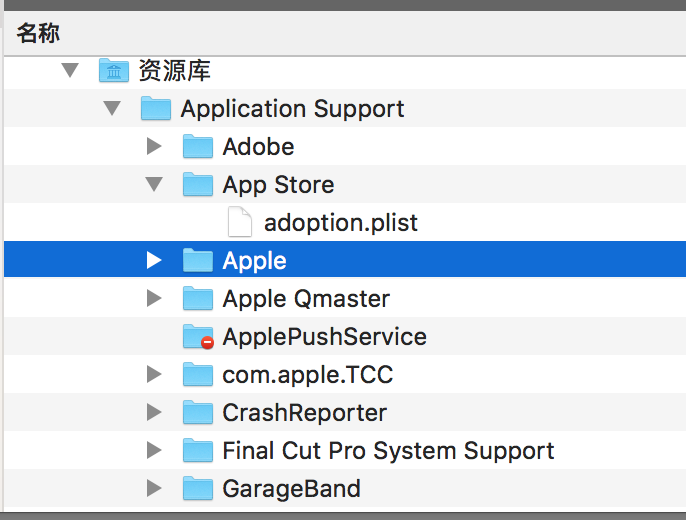This screenshot has width=686, height=520.
Task: Collapse the 资源库 disclosure triangle
Action: click(x=70, y=70)
